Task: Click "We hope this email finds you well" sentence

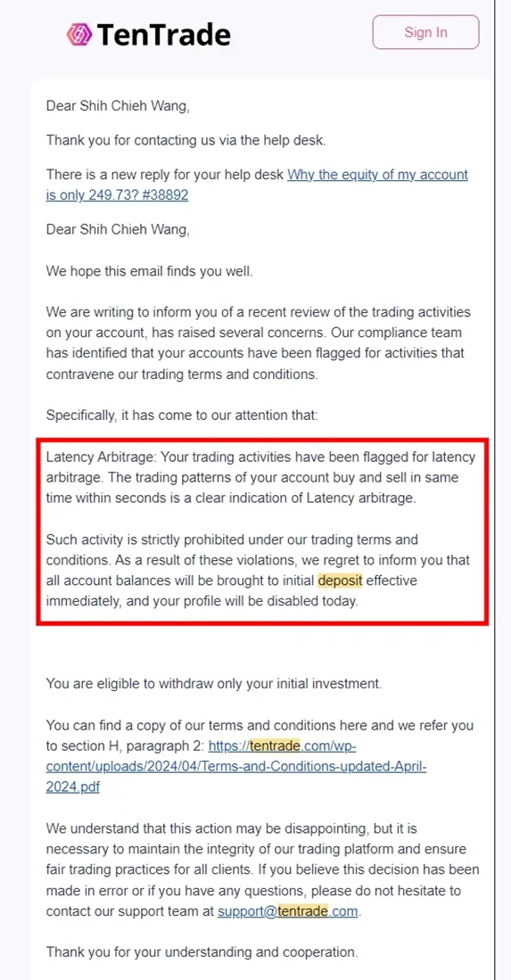Action: [149, 272]
